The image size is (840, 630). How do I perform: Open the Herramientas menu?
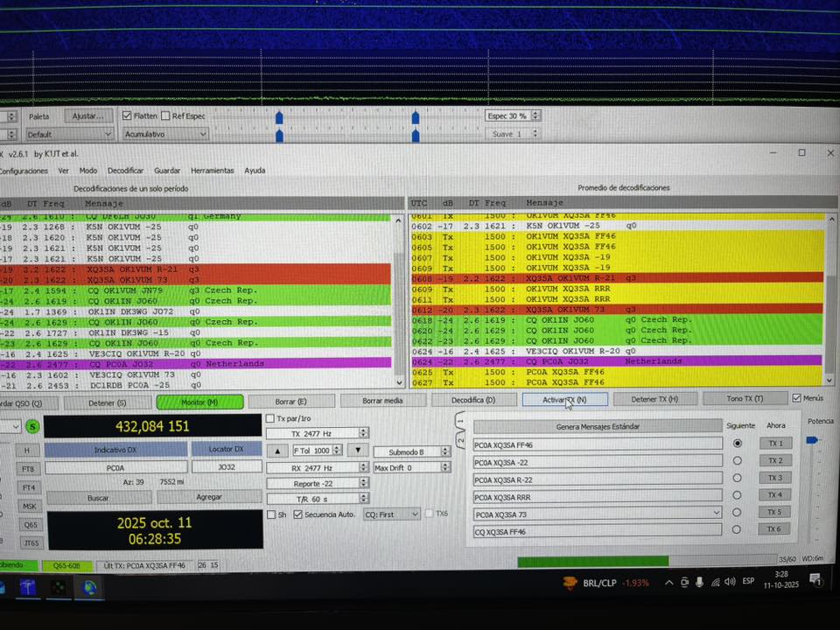tap(214, 171)
